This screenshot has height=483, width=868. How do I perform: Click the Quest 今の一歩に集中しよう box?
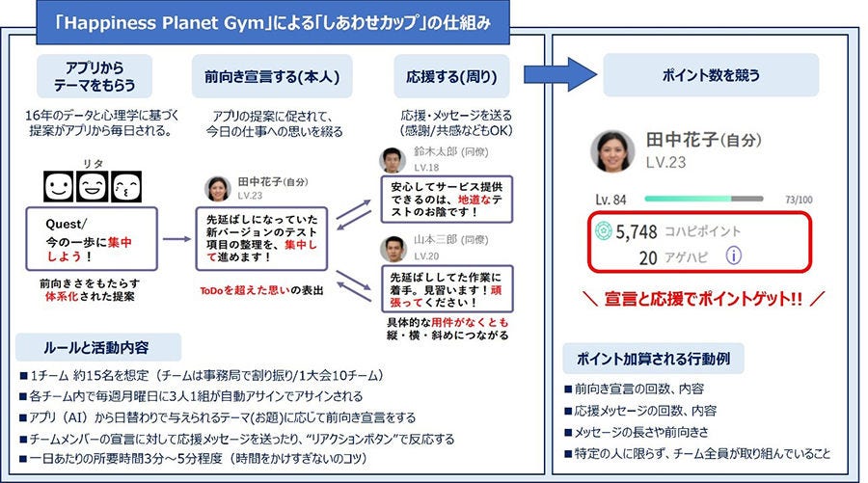(92, 239)
